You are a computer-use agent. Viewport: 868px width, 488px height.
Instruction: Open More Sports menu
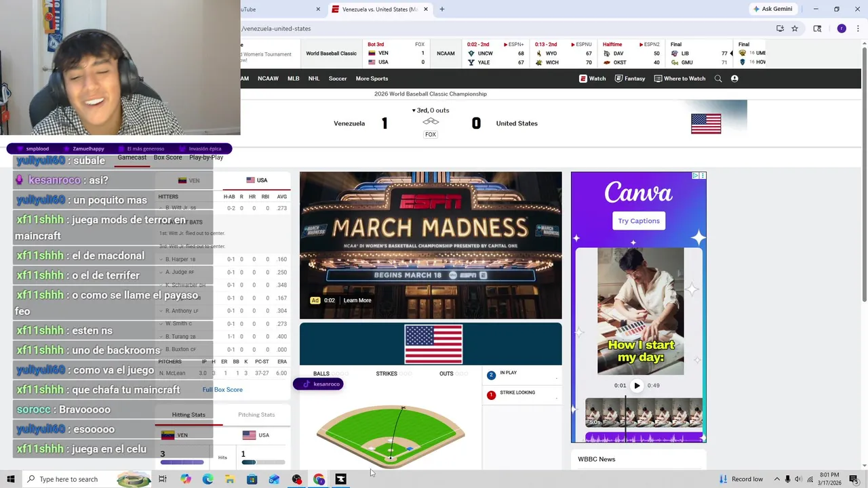coord(372,79)
